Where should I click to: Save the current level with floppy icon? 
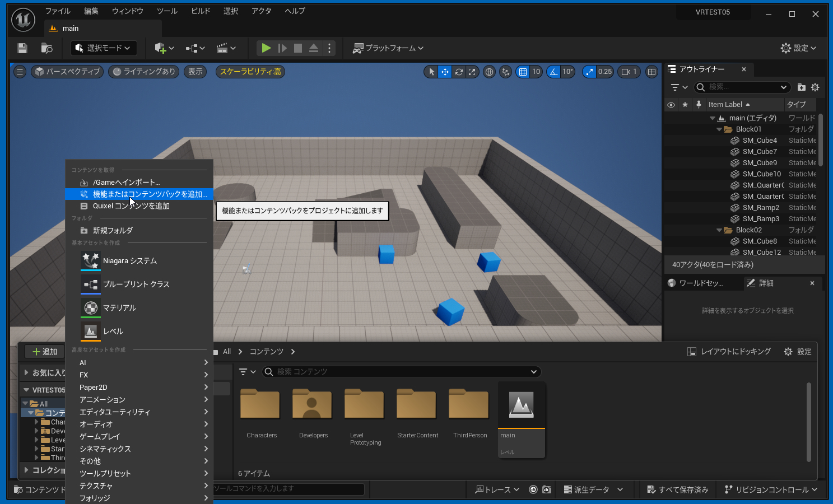(x=22, y=48)
